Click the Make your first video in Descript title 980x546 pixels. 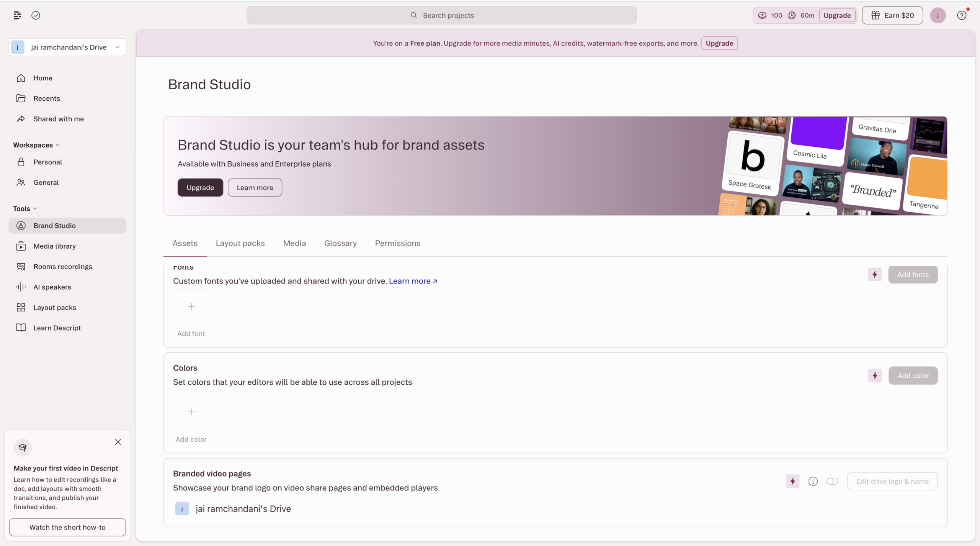tap(66, 468)
